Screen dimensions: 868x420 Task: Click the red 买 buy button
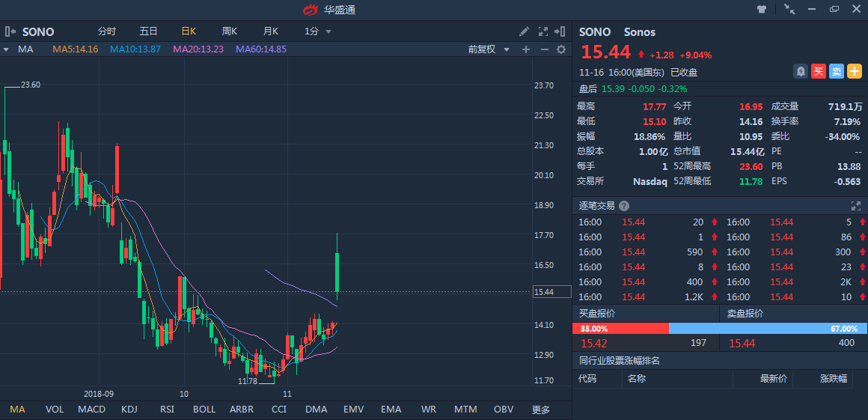[818, 71]
